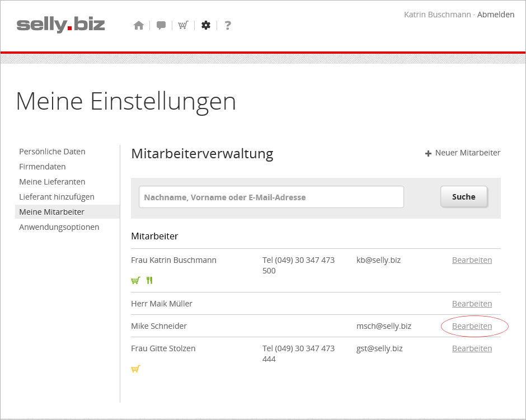Select Firmendaten in the sidebar

[43, 167]
